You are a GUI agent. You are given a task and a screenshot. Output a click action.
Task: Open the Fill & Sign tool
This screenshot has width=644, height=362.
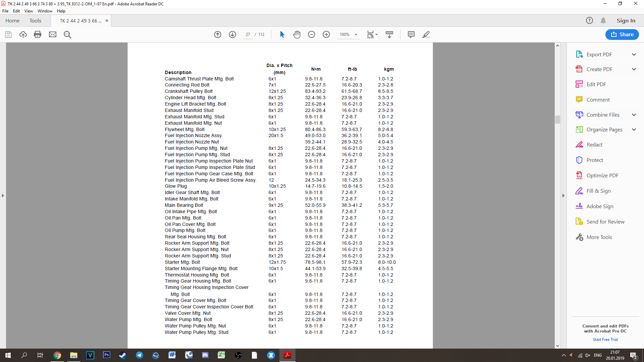(x=598, y=191)
